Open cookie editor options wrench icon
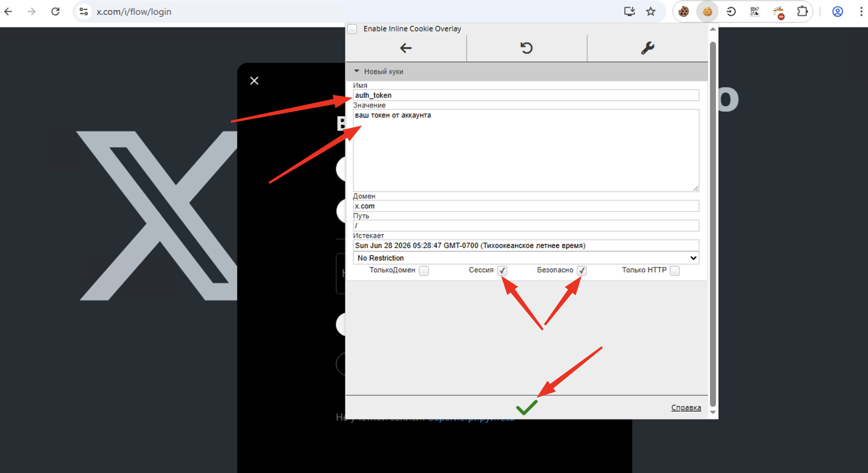This screenshot has height=473, width=868. click(647, 48)
